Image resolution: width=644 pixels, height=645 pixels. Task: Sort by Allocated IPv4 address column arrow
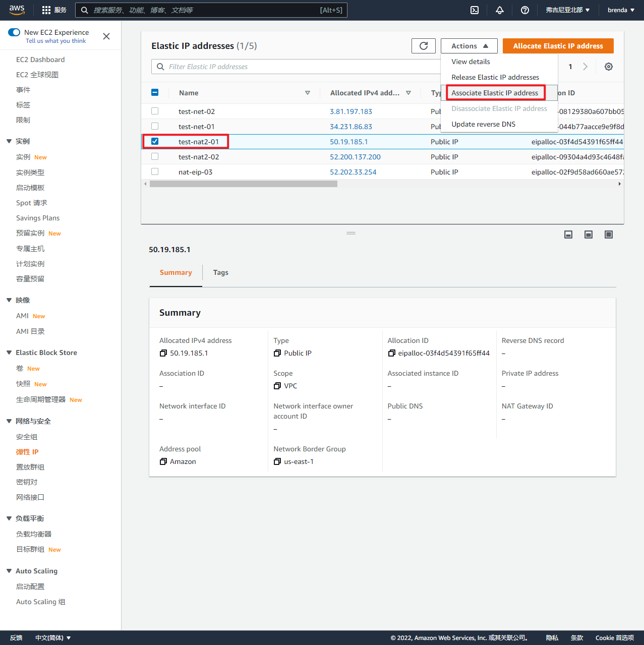tap(408, 93)
